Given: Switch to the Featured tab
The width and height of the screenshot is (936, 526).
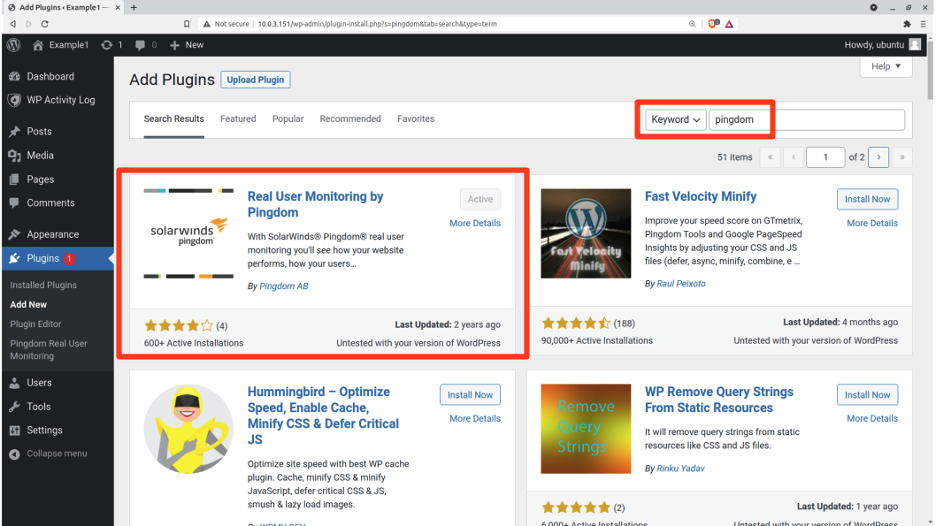Looking at the screenshot, I should tap(238, 119).
